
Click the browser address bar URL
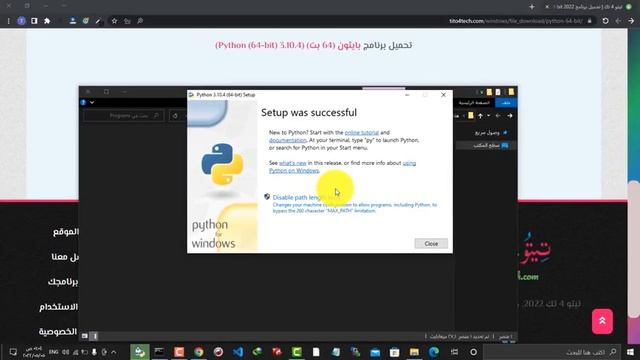tap(516, 21)
